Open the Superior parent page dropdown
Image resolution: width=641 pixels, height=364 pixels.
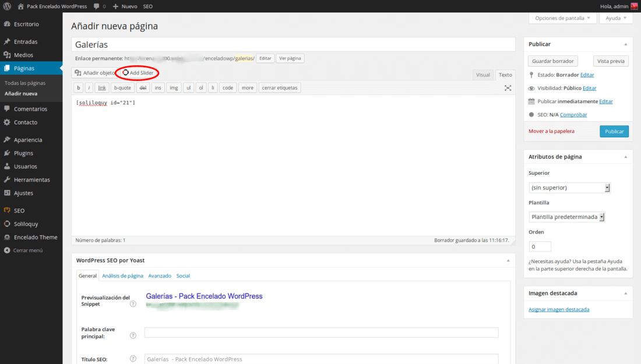pyautogui.click(x=569, y=188)
